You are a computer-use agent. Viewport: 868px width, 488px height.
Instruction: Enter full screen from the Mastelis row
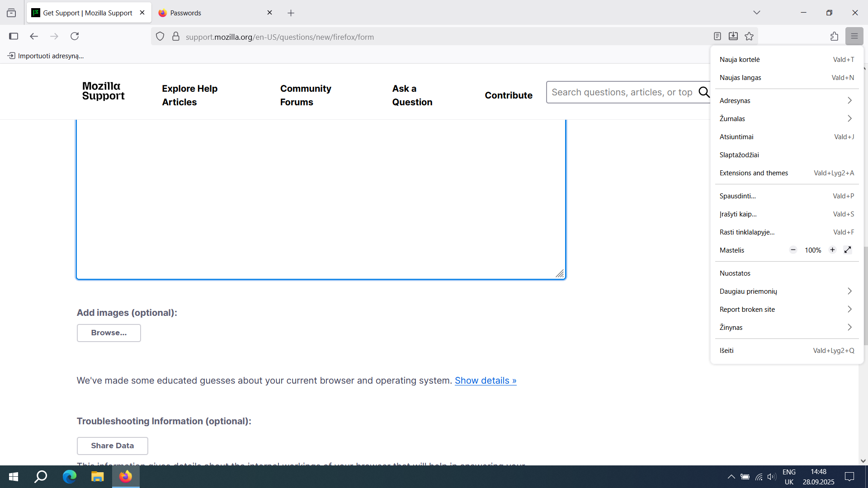click(x=848, y=250)
